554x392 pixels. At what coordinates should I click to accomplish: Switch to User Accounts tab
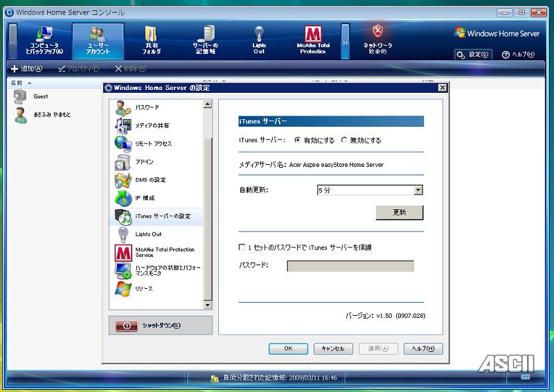(x=98, y=41)
